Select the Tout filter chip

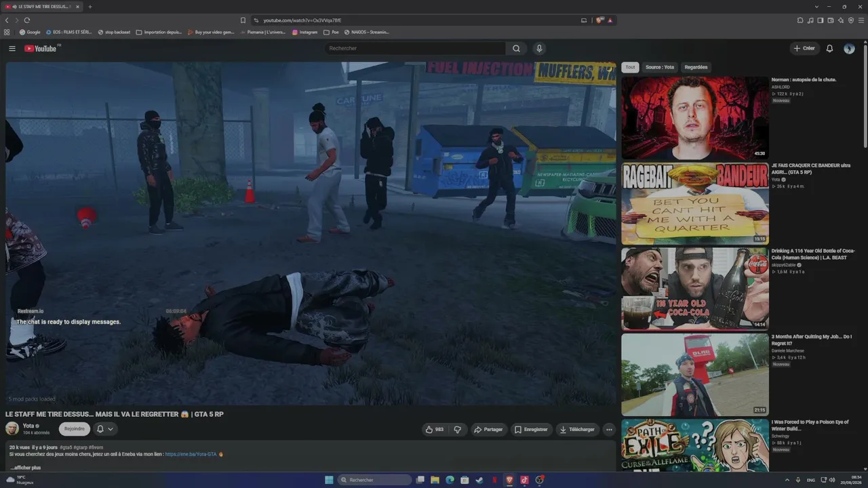click(630, 67)
